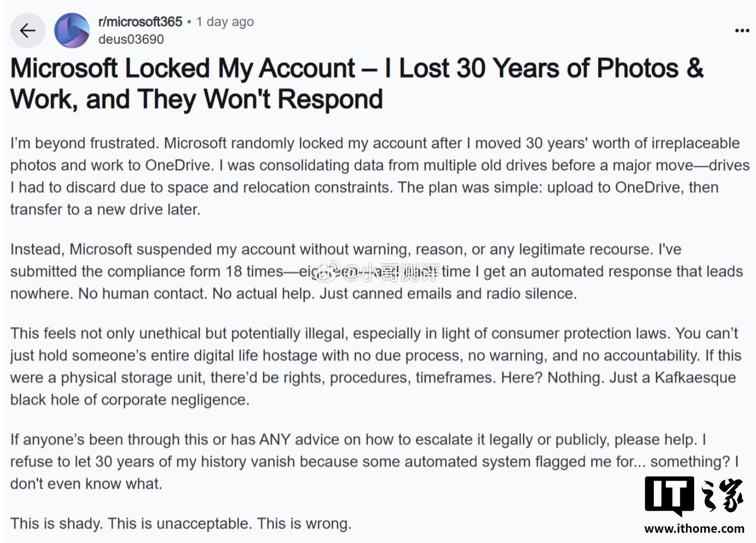Image resolution: width=756 pixels, height=543 pixels.
Task: Open the r/microsoft365 community avatar
Action: coord(72,31)
